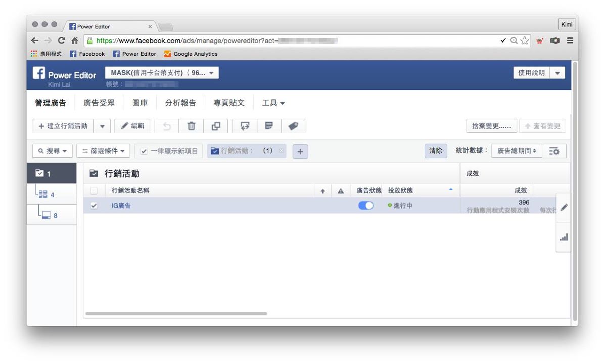Click the Kimi profile button in Chrome
This screenshot has width=605, height=364.
coord(567,24)
